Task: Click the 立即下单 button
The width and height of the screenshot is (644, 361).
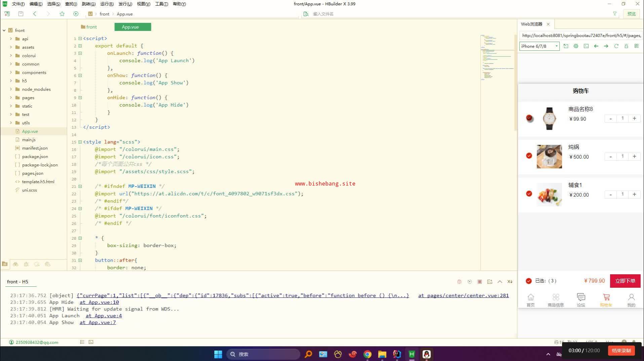Action: pos(625,281)
